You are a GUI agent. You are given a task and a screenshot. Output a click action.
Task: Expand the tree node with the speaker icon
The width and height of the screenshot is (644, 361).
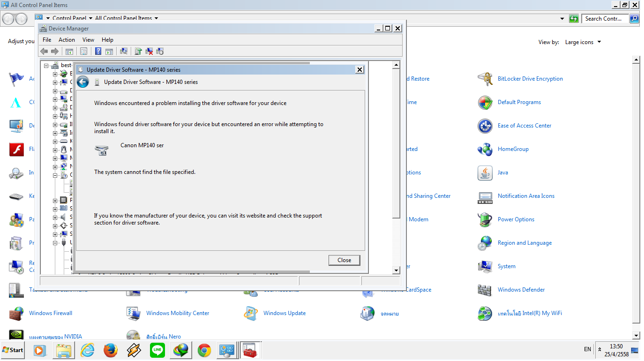tap(55, 218)
